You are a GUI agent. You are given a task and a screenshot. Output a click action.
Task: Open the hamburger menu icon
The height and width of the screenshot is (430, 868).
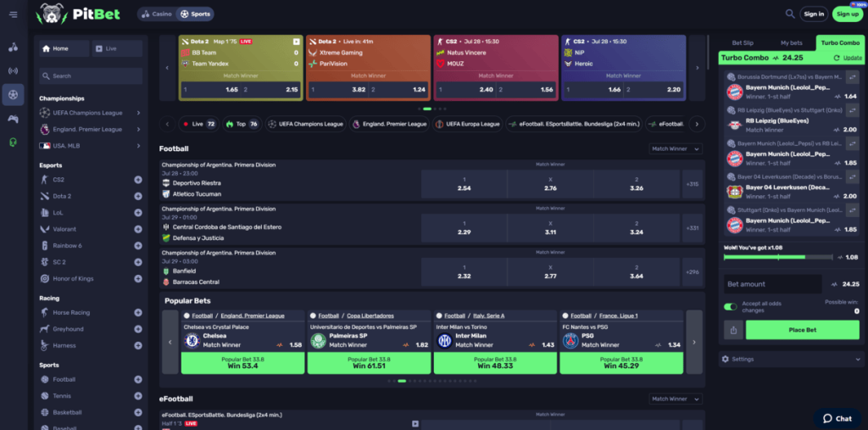pos(14,14)
